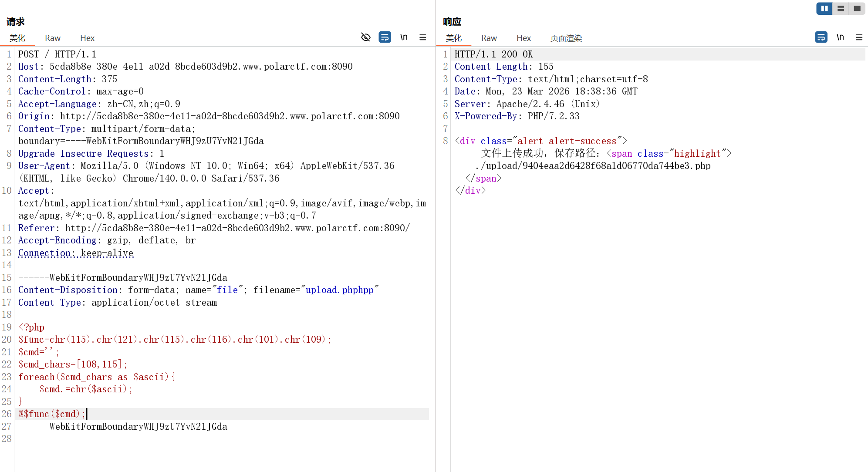Toggle word wrap icon in request panel

pos(385,37)
